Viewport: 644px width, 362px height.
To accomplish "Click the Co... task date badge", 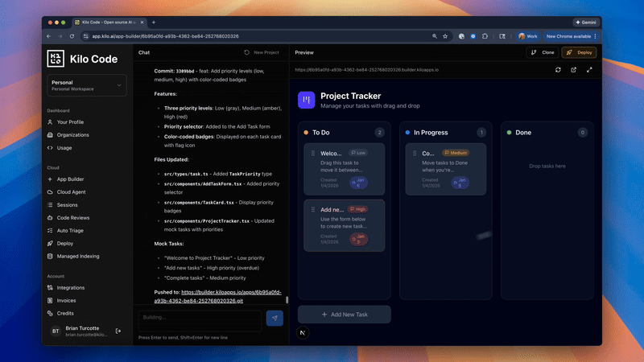I will [x=460, y=183].
